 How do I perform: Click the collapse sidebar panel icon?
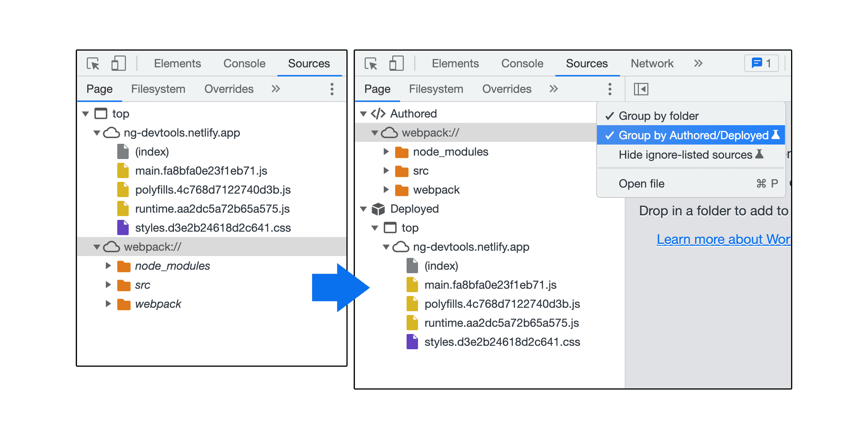[641, 89]
